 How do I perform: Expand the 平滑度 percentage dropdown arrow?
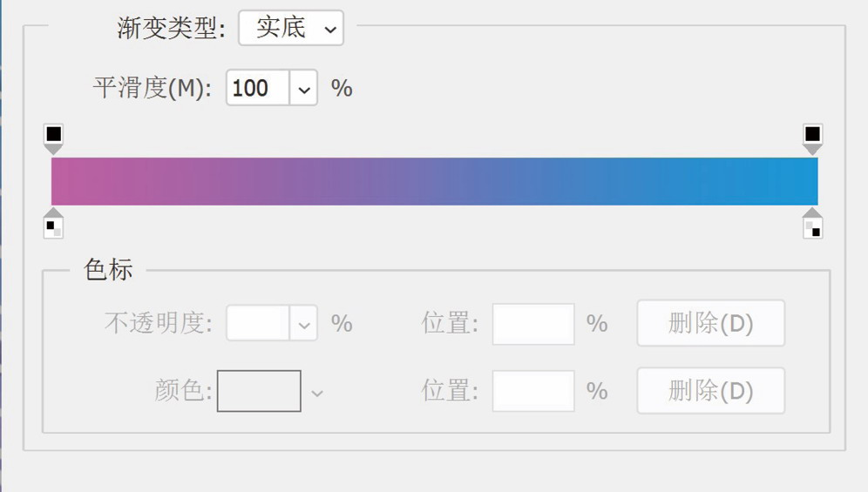tap(303, 87)
